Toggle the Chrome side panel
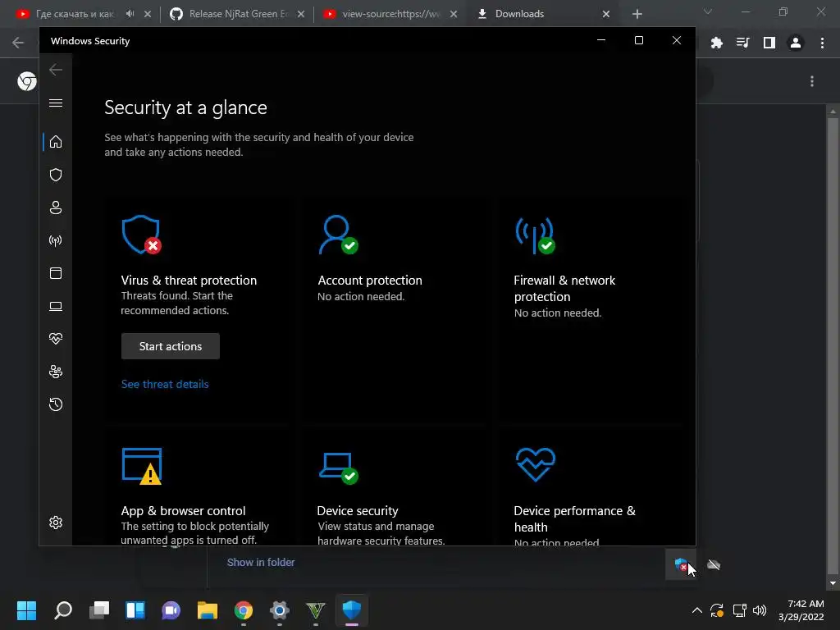Screen dimensions: 840x630 click(x=769, y=43)
